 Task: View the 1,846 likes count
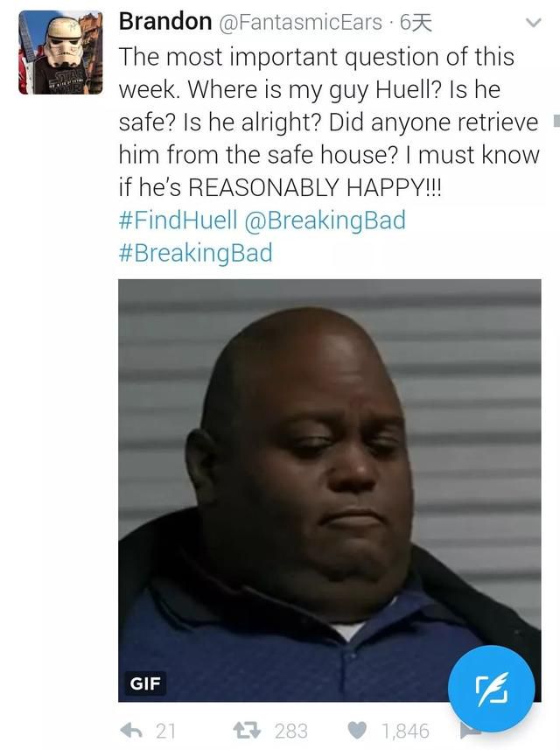405,731
